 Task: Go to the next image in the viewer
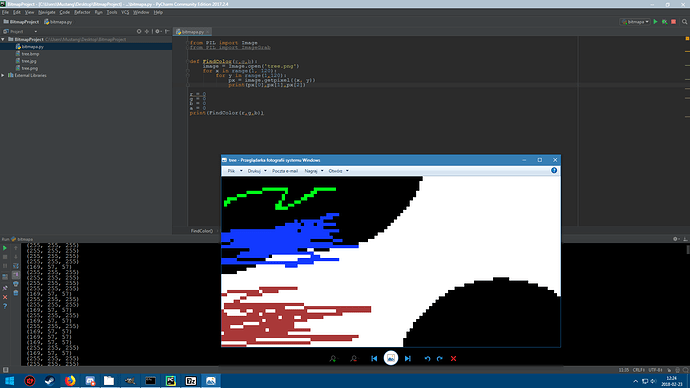[408, 359]
